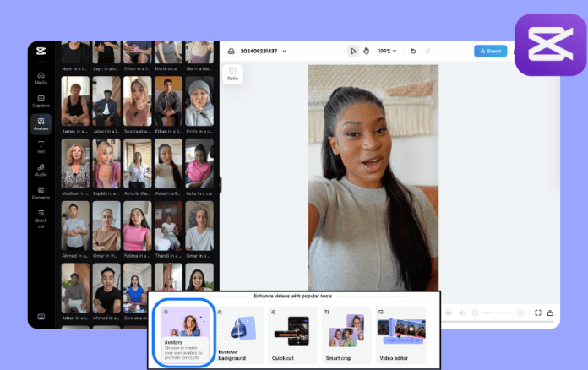Choose the Smart crop tool card
Image resolution: width=588 pixels, height=370 pixels.
point(346,335)
